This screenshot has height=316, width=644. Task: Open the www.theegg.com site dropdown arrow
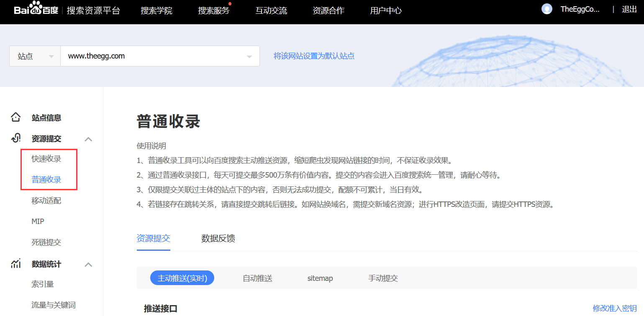[249, 56]
